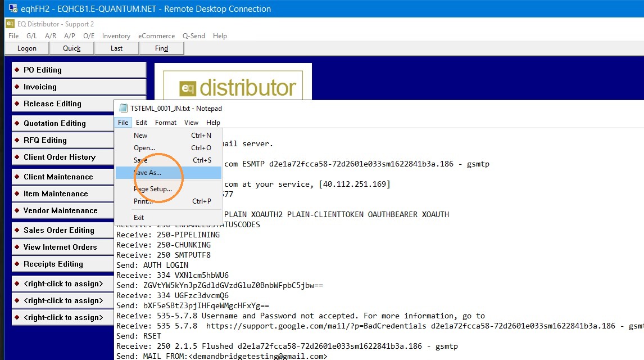Choose Open... from the File menu

[169, 147]
